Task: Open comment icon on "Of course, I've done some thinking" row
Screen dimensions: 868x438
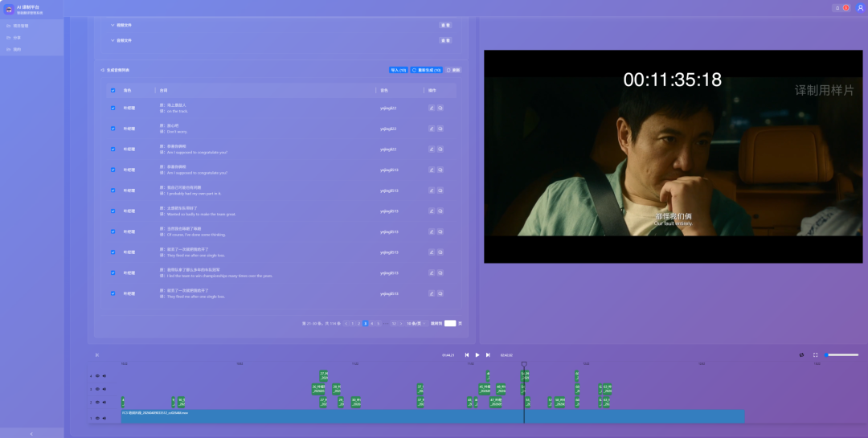Action: [x=440, y=231]
